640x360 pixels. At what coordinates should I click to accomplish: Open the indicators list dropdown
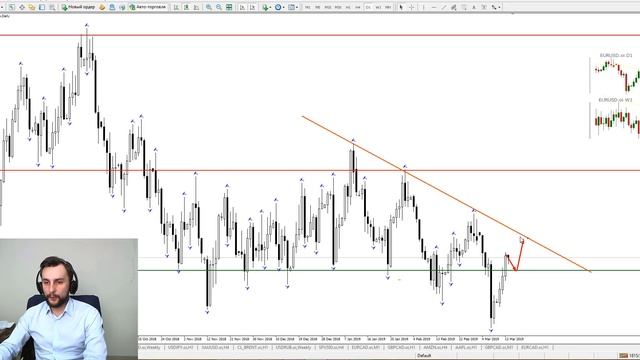(267, 7)
